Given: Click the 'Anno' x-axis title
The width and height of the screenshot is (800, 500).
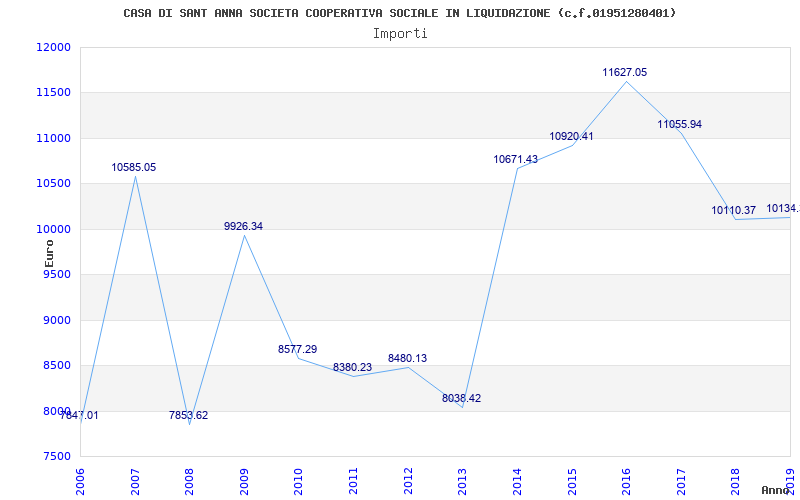Looking at the screenshot, I should [x=776, y=490].
